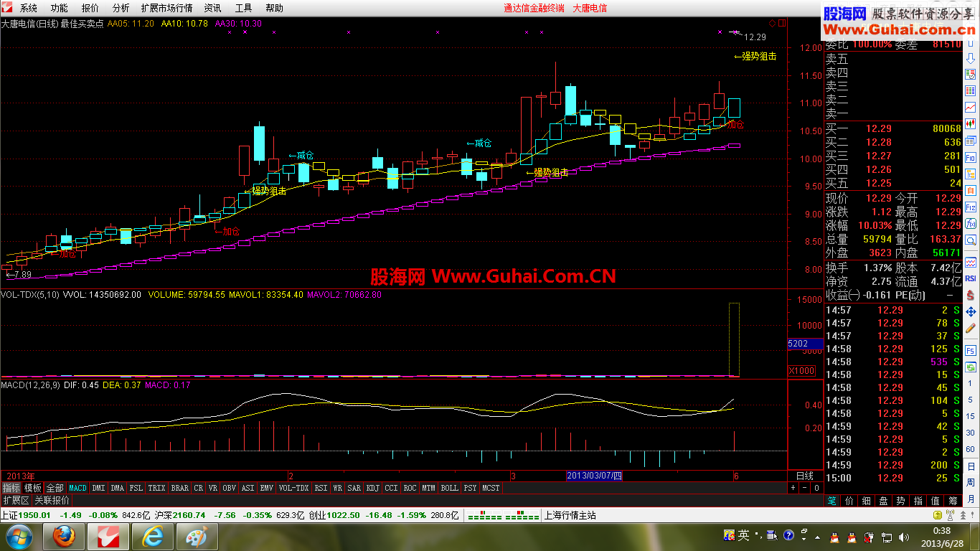This screenshot has width=980, height=551.
Task: Switch indicator to OBV
Action: (x=230, y=488)
